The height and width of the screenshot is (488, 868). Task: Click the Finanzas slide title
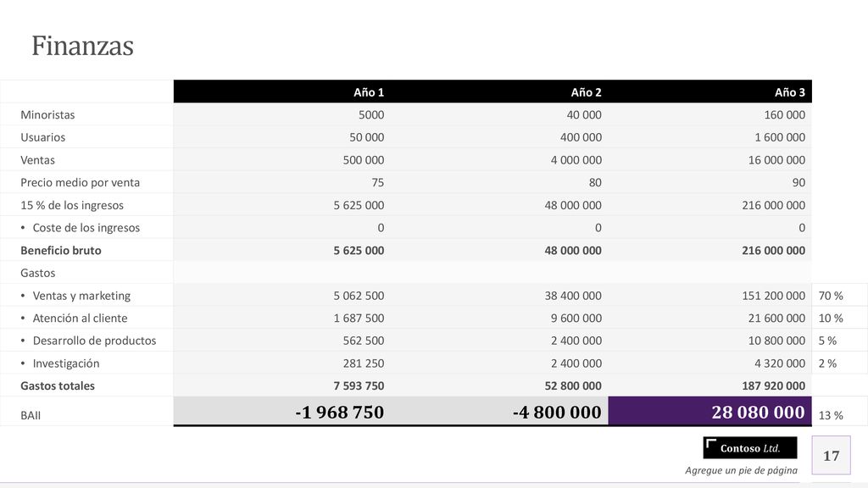(82, 46)
